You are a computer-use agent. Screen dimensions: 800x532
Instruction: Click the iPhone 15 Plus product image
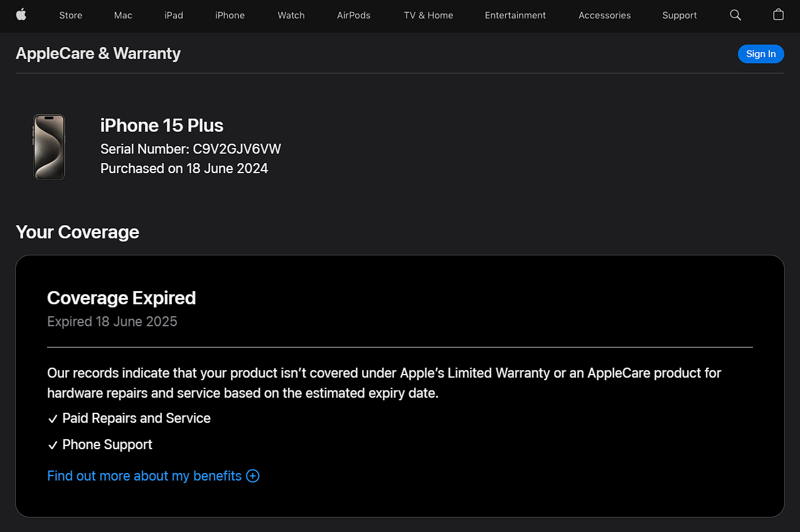tap(49, 147)
